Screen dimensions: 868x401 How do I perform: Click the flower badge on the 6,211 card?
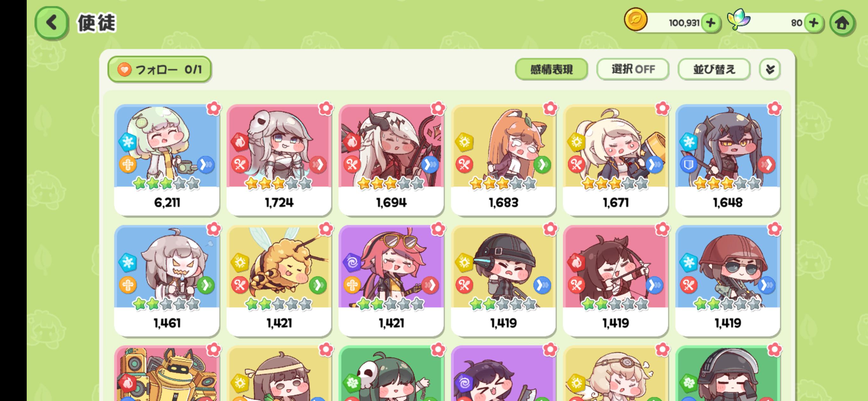[214, 108]
